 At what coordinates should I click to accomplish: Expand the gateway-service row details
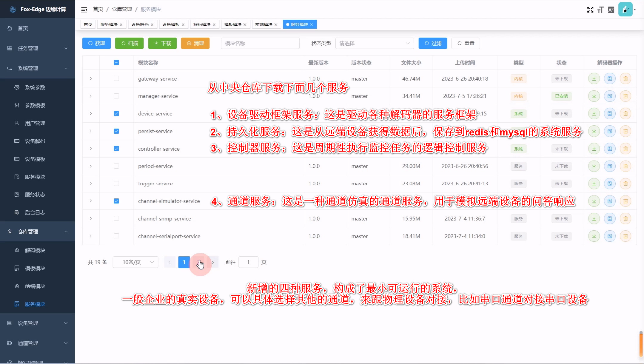(x=91, y=79)
